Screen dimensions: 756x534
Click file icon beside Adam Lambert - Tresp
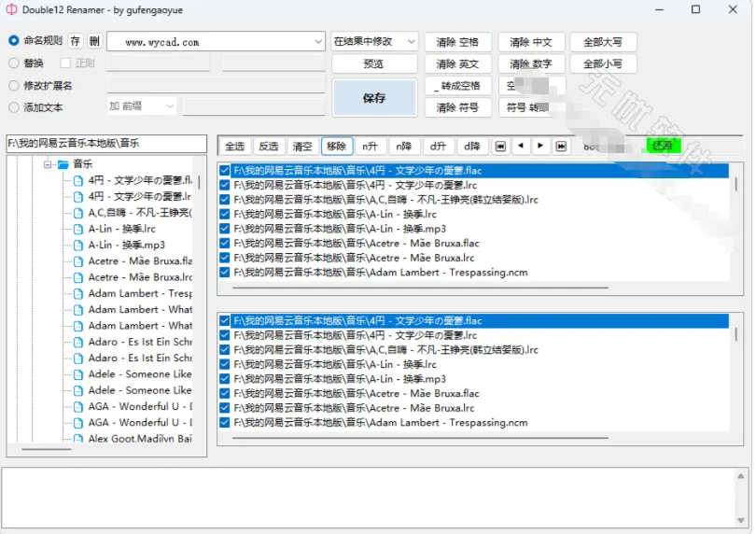click(x=78, y=294)
